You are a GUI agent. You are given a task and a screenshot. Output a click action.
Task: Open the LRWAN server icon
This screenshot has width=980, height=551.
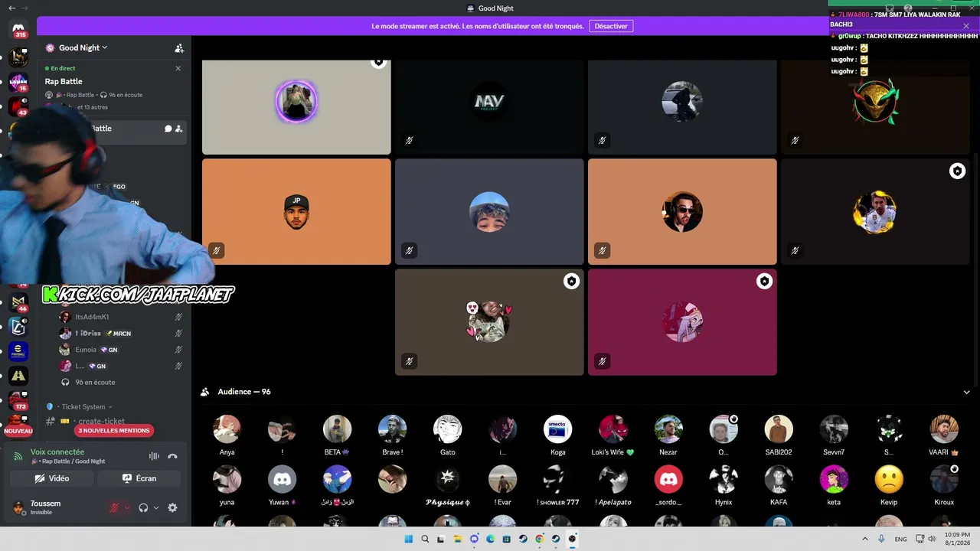click(18, 82)
